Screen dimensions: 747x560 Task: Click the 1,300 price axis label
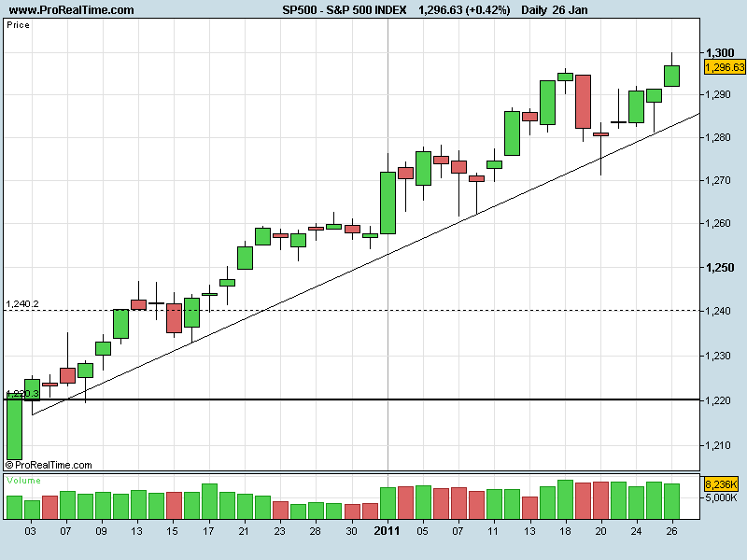719,53
